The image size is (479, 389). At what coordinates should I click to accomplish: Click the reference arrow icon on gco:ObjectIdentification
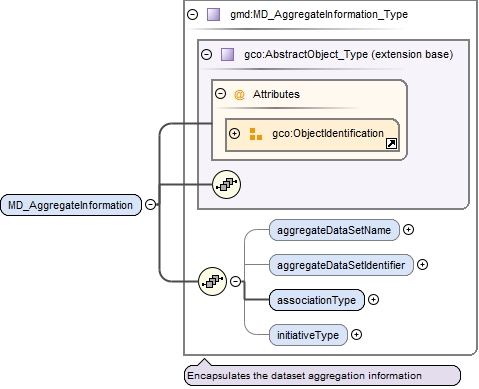tap(391, 144)
